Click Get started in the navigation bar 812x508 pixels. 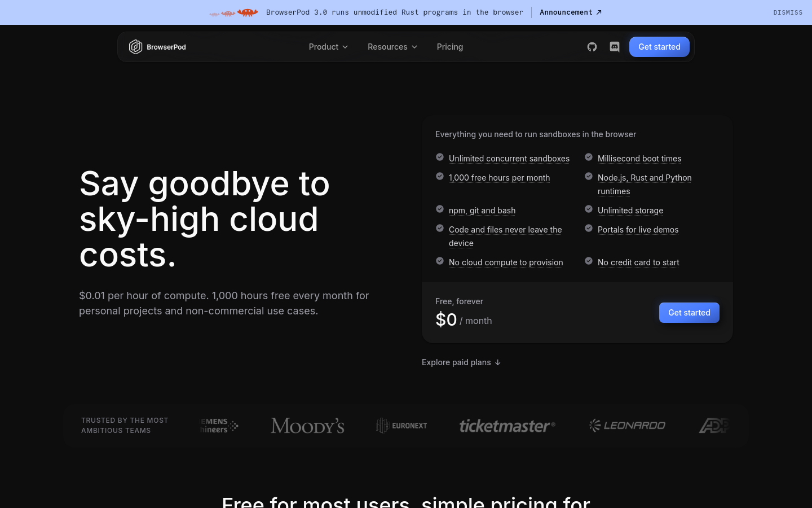(x=659, y=47)
